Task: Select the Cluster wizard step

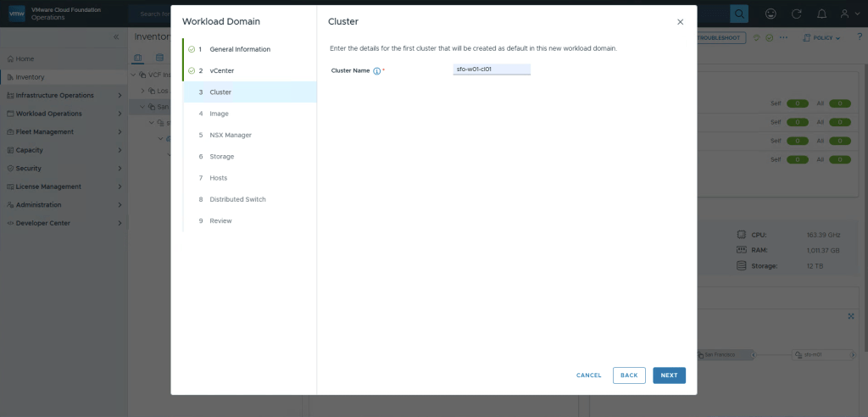Action: (x=220, y=92)
